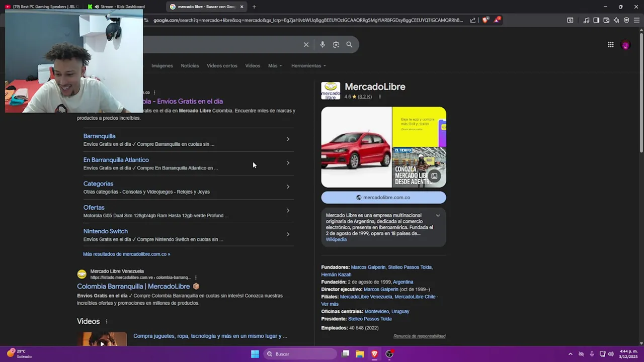Image resolution: width=644 pixels, height=362 pixels.
Task: Toggle the Brave sidebar panel icon
Action: [596, 20]
